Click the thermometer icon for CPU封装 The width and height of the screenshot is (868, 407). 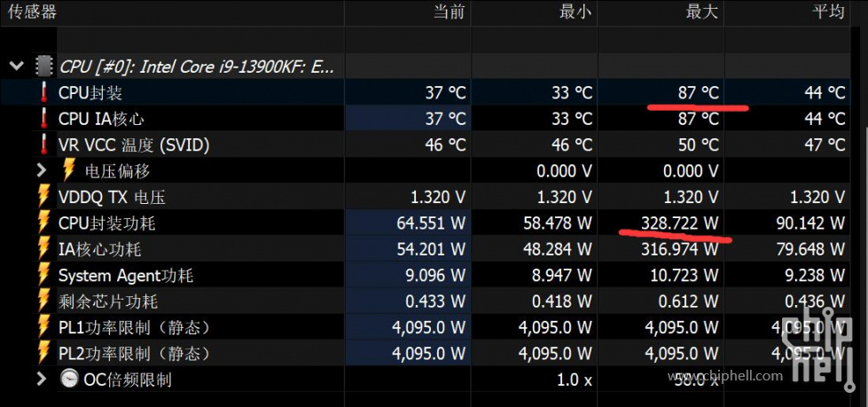44,92
